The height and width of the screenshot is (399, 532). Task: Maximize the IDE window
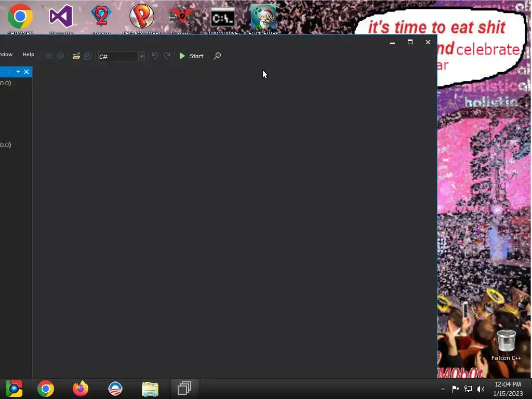tap(410, 42)
